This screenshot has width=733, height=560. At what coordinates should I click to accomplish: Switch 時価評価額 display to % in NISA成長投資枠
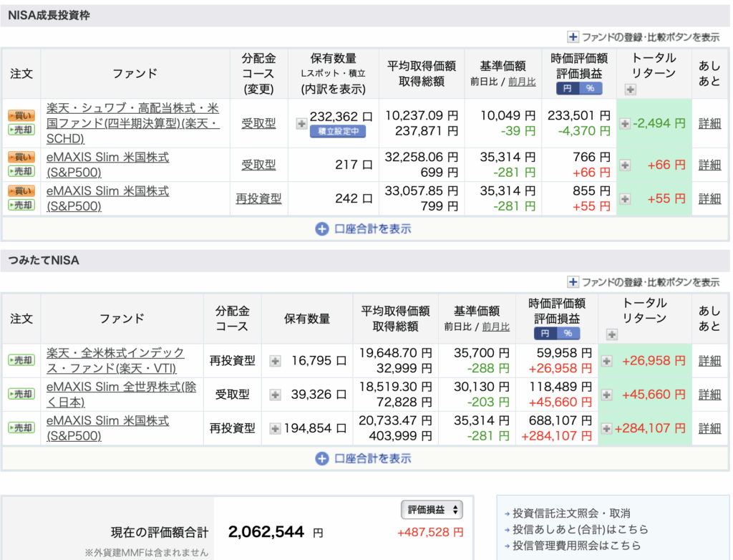coord(591,89)
